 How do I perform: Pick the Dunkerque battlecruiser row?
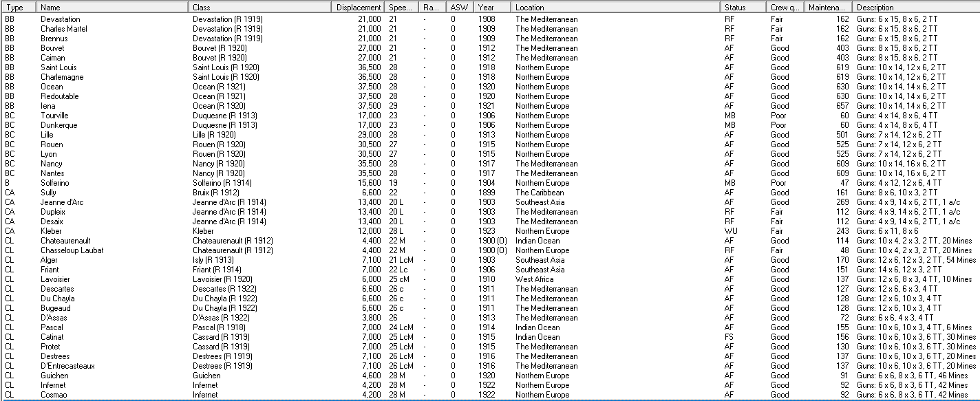[x=58, y=125]
